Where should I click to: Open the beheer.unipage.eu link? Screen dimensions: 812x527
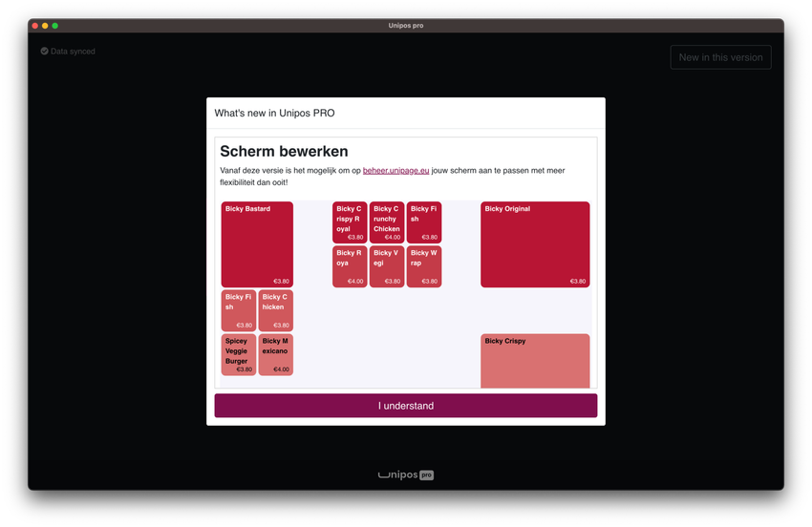(395, 171)
